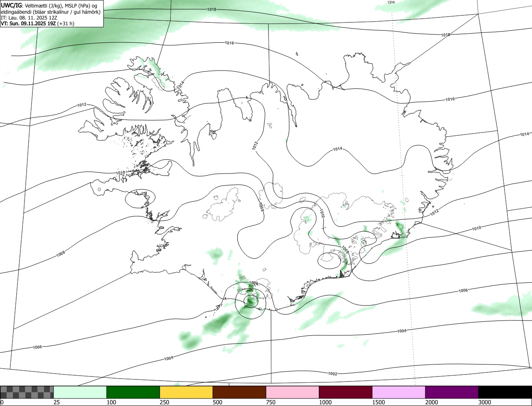Click the 1002 isobar label
Image resolution: width=532 pixels, height=406 pixels.
click(x=332, y=374)
